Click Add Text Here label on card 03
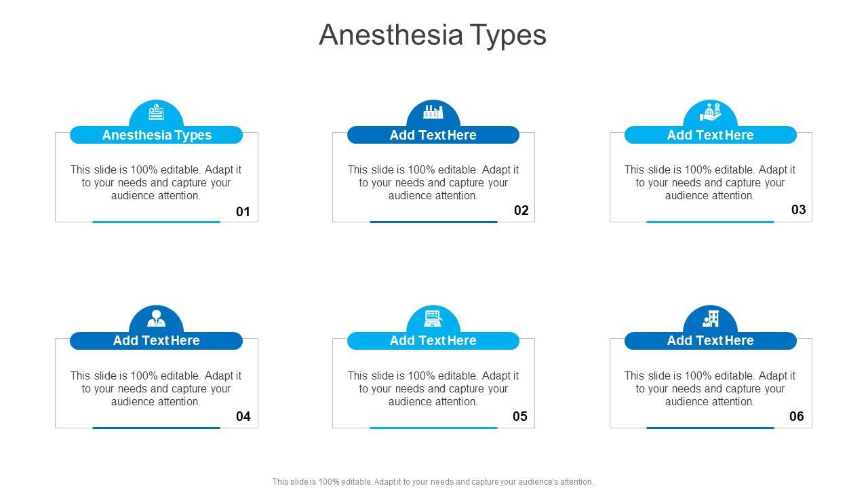Viewport: 868px width, 488px height. click(x=710, y=135)
